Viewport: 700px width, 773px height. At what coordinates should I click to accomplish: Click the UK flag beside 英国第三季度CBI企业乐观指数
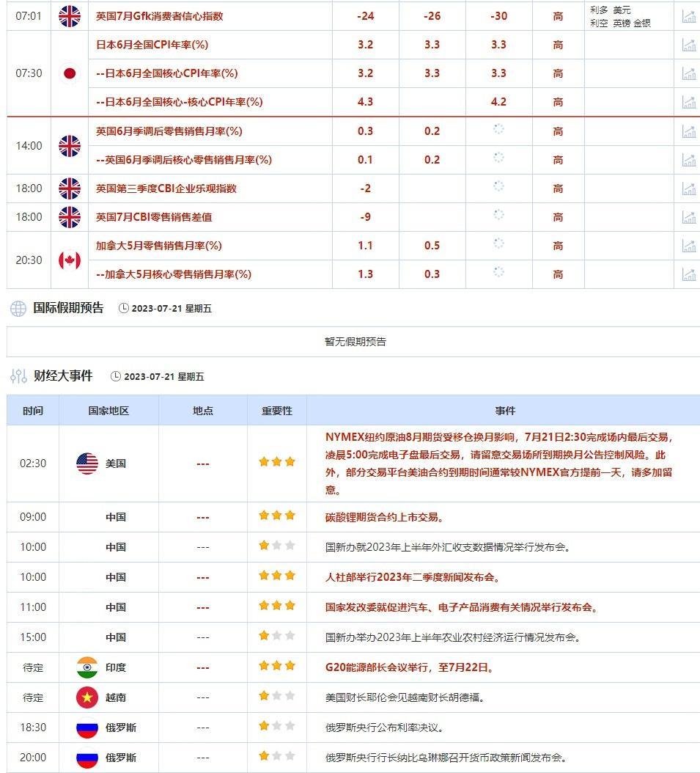pyautogui.click(x=70, y=188)
